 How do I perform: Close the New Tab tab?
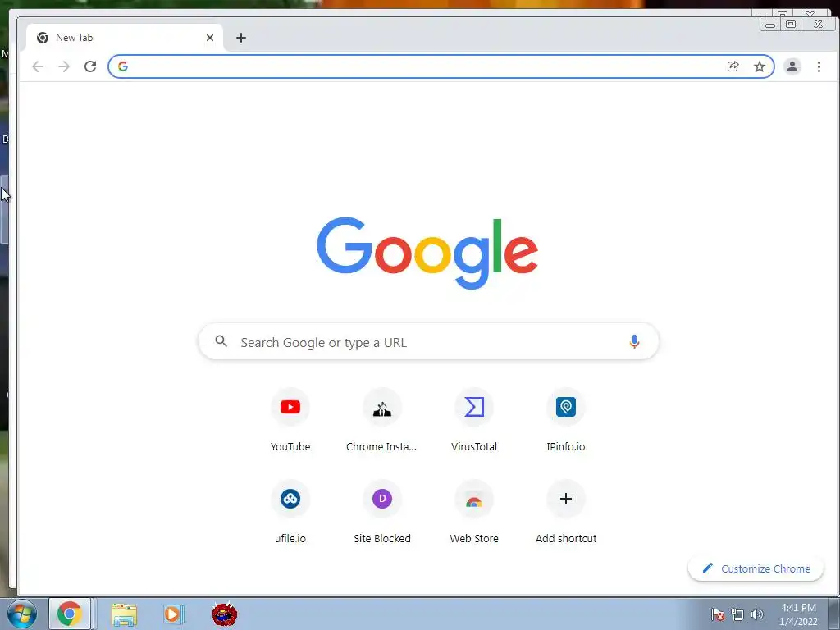(210, 38)
